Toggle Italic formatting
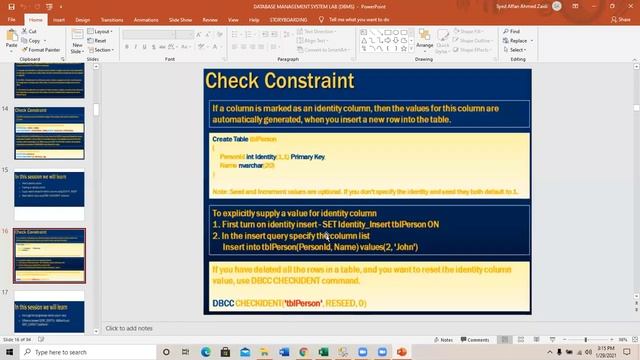The width and height of the screenshot is (640, 360). point(136,47)
